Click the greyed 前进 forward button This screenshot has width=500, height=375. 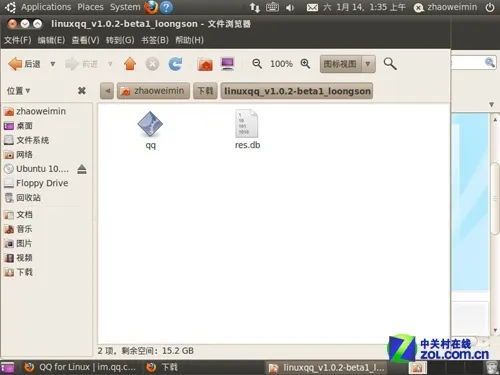pyautogui.click(x=82, y=64)
